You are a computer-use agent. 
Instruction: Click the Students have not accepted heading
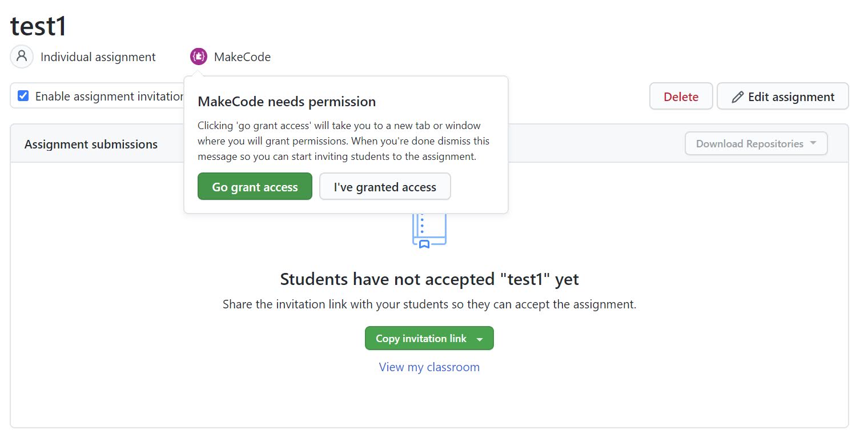click(429, 279)
